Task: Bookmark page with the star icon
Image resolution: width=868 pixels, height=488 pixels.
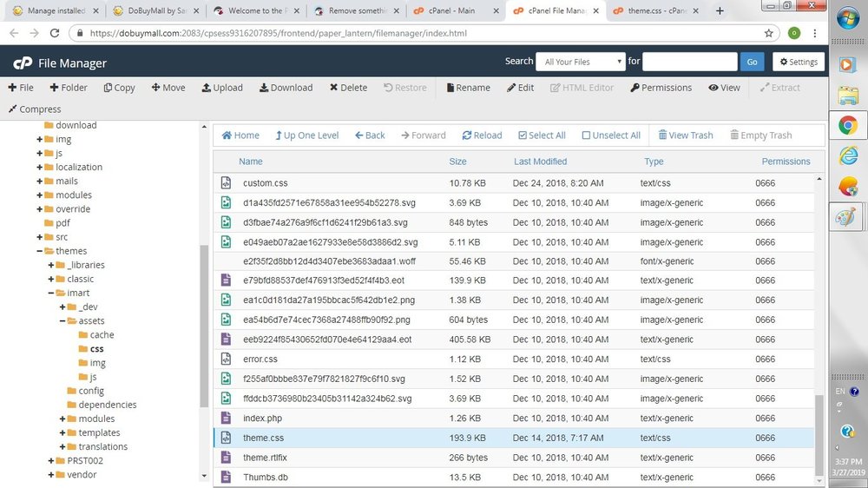Action: [769, 33]
